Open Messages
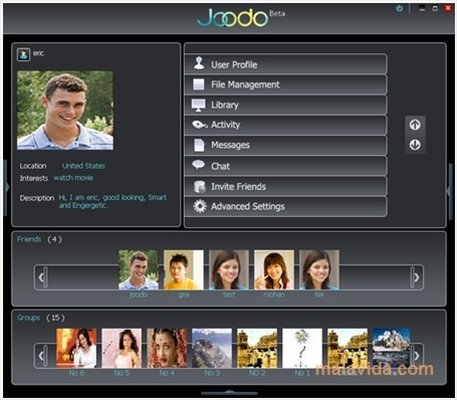The height and width of the screenshot is (400, 457). coord(286,145)
